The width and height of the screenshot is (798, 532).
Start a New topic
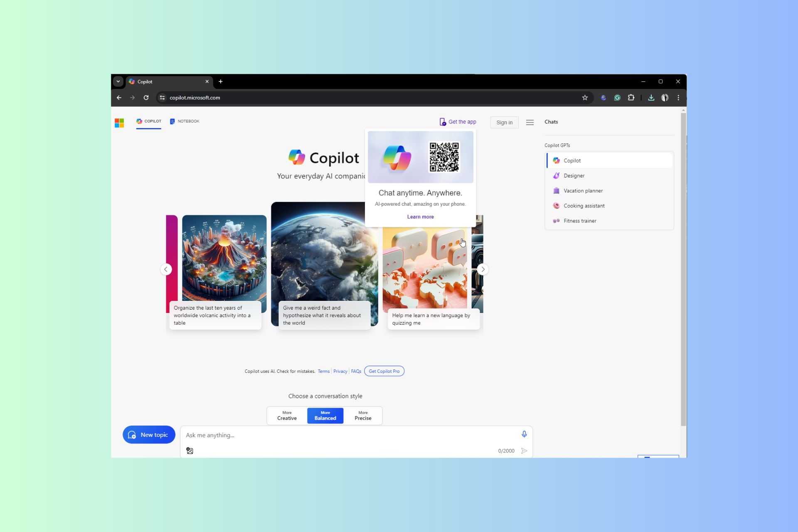pos(149,435)
